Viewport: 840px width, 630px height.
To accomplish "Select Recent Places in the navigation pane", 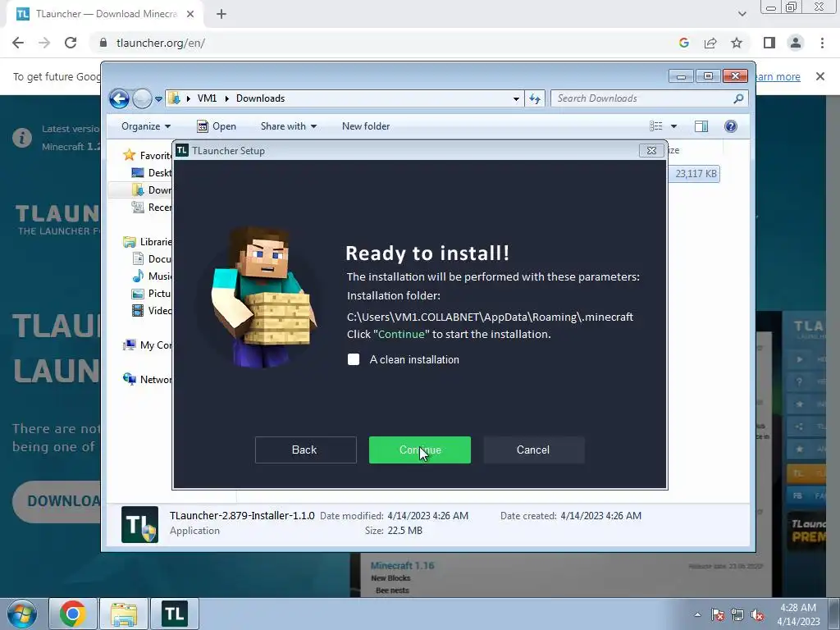I will tap(152, 208).
